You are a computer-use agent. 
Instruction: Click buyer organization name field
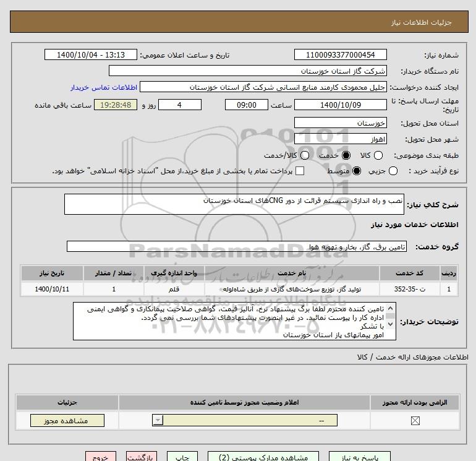248,71
